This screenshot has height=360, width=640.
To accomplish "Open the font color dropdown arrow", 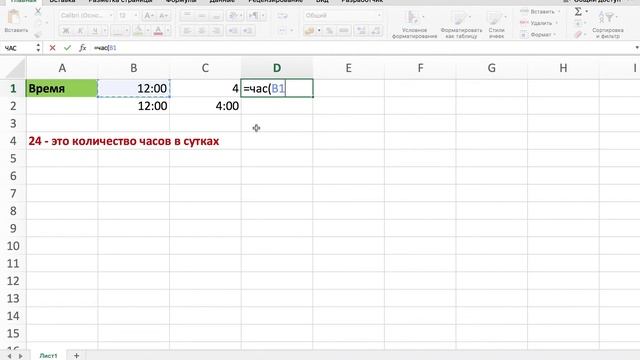I will tap(167, 31).
